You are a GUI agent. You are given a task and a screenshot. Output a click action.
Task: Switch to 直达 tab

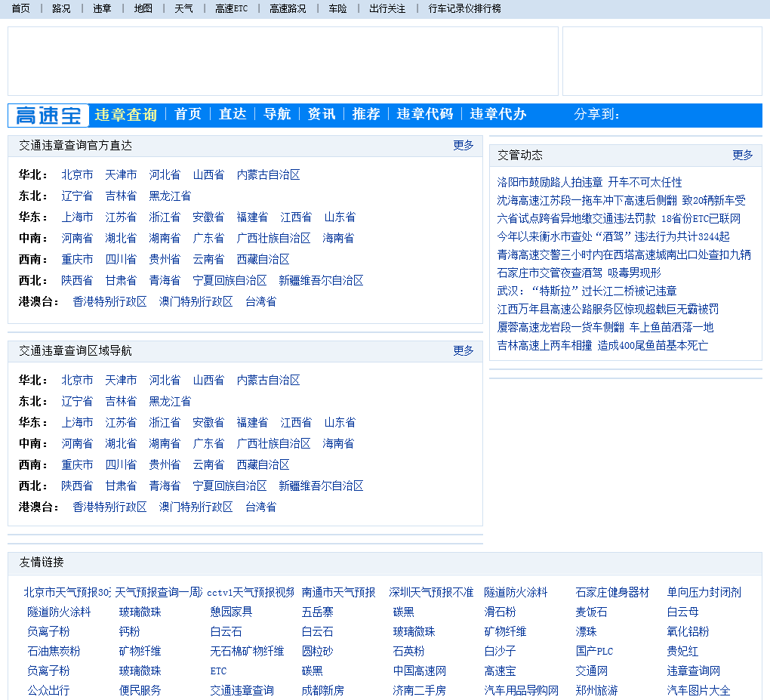pyautogui.click(x=233, y=114)
